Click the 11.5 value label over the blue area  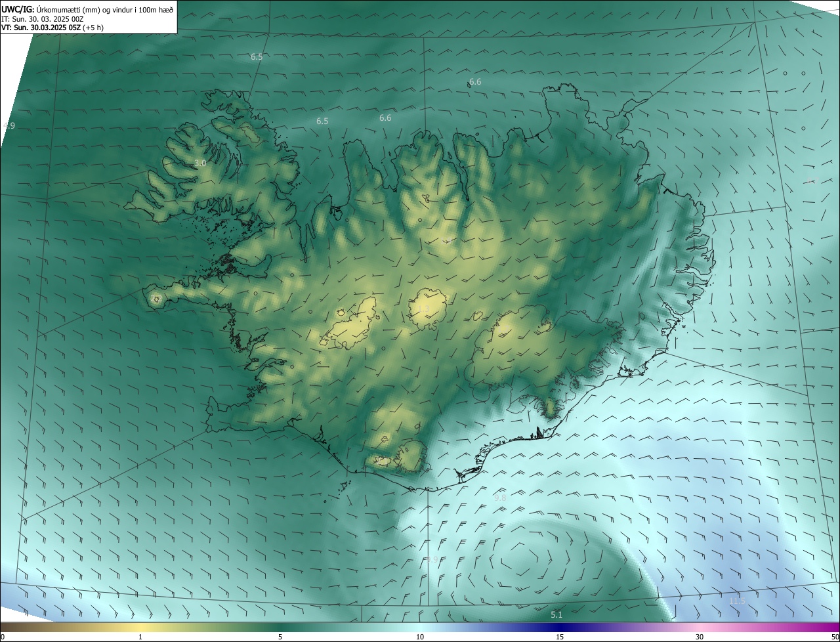coord(738,601)
